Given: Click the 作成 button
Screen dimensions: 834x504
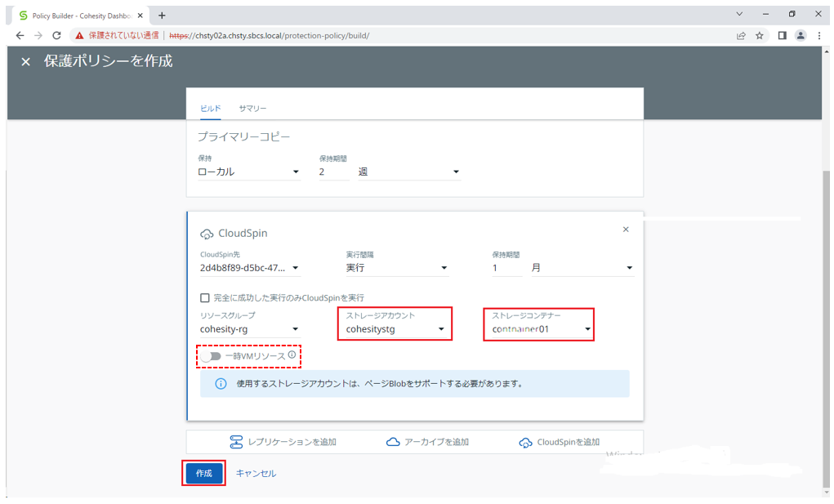Looking at the screenshot, I should tap(203, 473).
